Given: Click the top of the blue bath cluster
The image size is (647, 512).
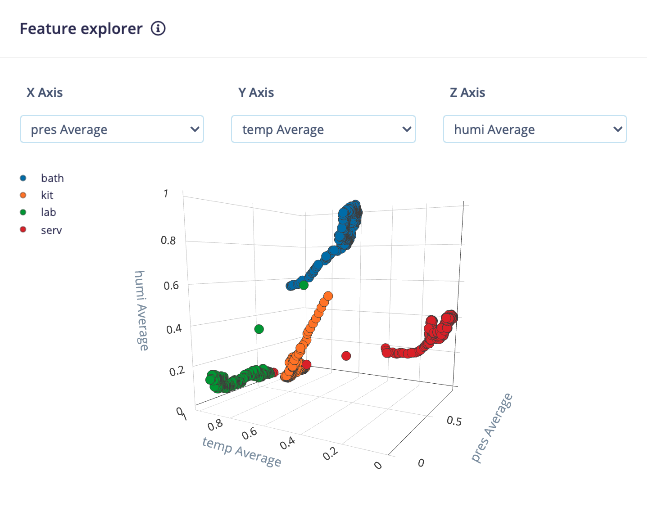Looking at the screenshot, I should 355,205.
